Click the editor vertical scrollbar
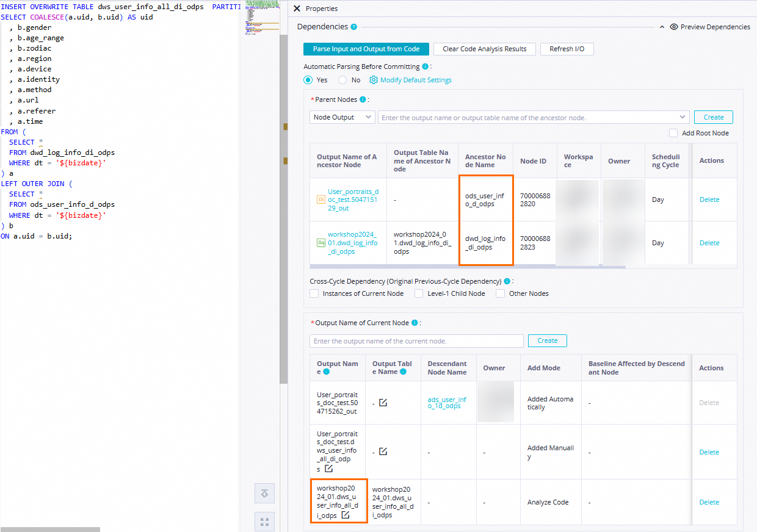 point(283,209)
